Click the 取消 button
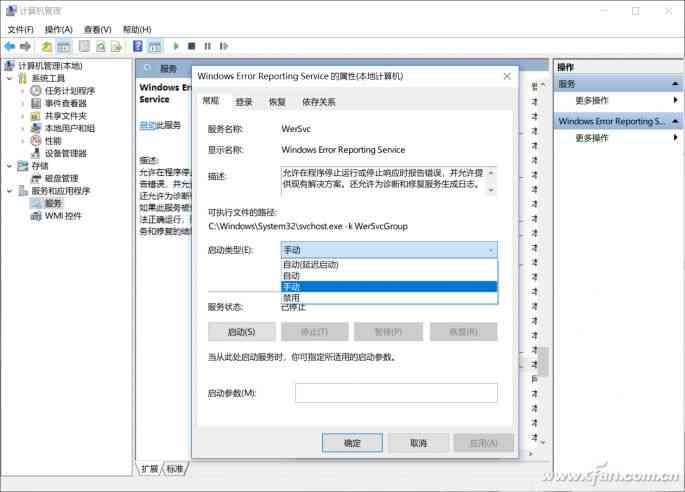The width and height of the screenshot is (685, 492). (x=419, y=443)
